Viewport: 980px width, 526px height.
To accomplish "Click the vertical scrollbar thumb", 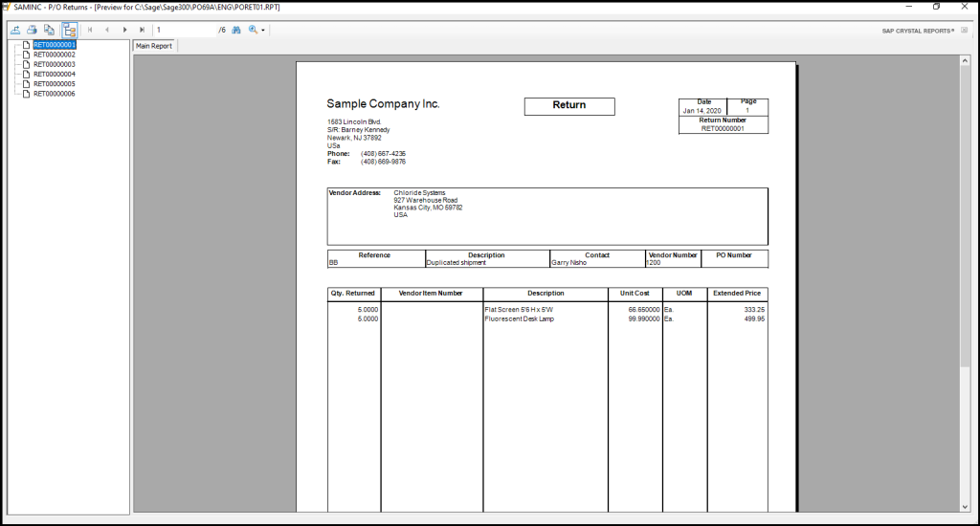I will coord(965,217).
